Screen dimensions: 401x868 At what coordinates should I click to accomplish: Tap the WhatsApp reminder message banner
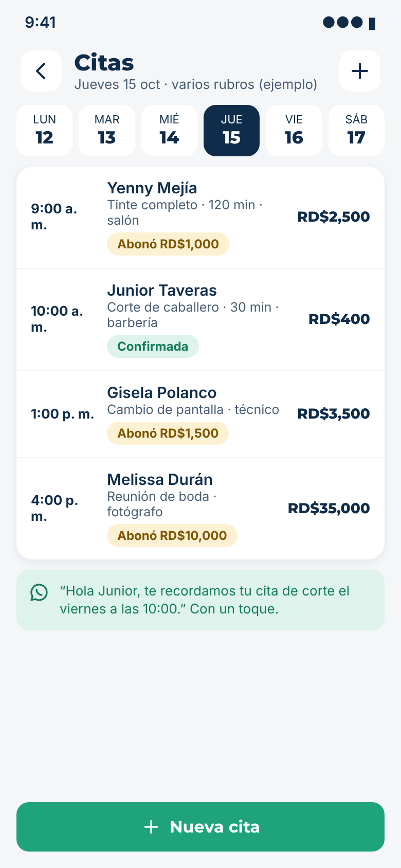coord(200,600)
